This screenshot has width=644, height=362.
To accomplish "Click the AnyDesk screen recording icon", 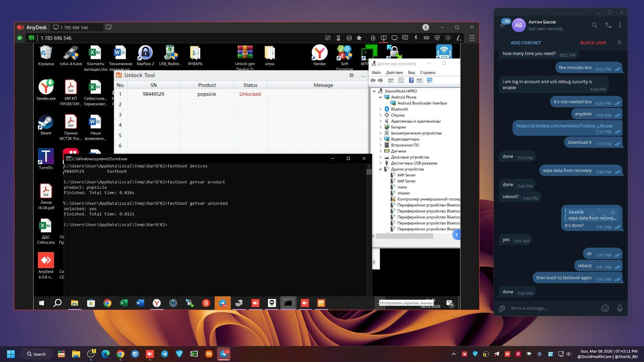I will [x=448, y=38].
